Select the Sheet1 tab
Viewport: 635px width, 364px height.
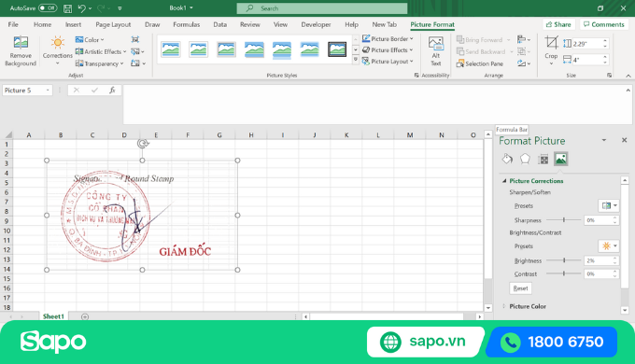pos(54,316)
